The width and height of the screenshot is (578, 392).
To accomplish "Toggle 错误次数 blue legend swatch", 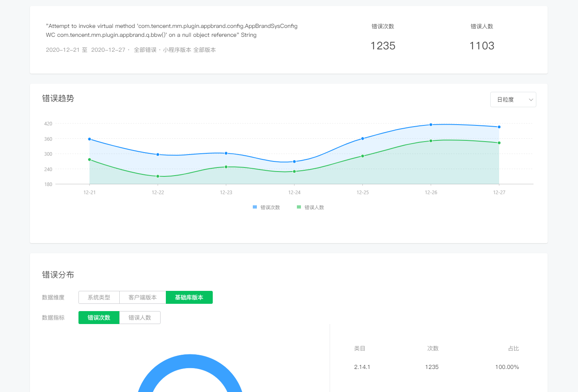I will pyautogui.click(x=255, y=207).
